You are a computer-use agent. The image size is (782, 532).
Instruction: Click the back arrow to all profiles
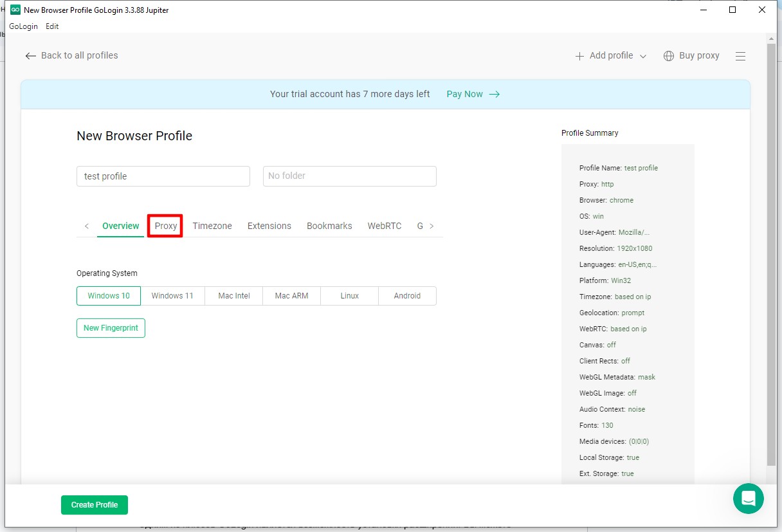point(30,56)
